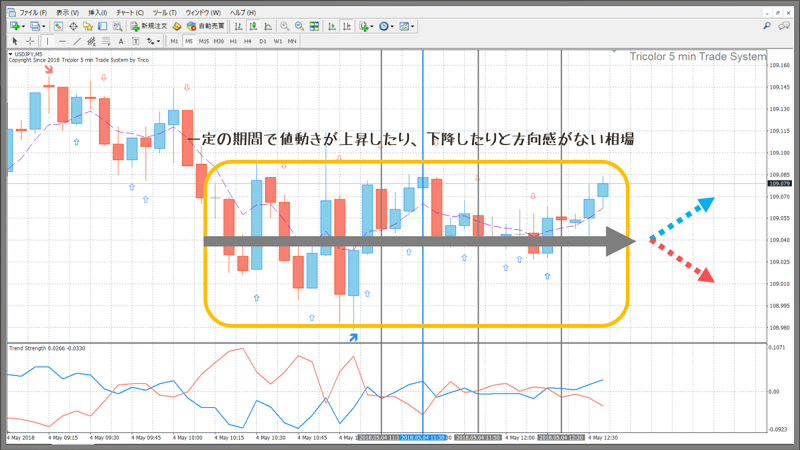Switch timeframe to H4

pos(248,41)
